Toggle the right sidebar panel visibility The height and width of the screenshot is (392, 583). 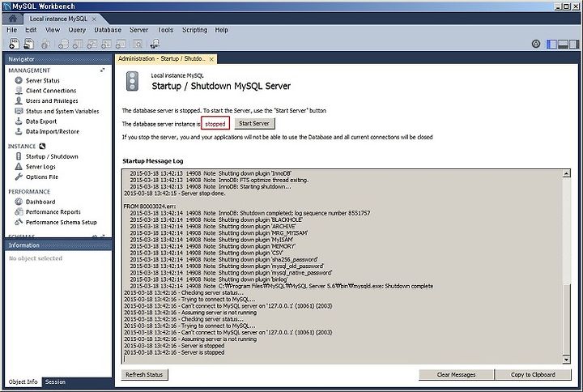(574, 44)
